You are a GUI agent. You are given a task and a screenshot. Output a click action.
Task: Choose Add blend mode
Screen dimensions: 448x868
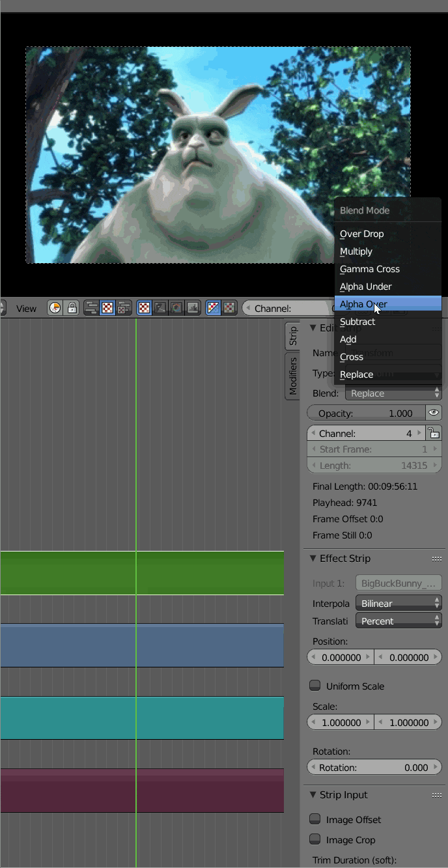point(388,339)
